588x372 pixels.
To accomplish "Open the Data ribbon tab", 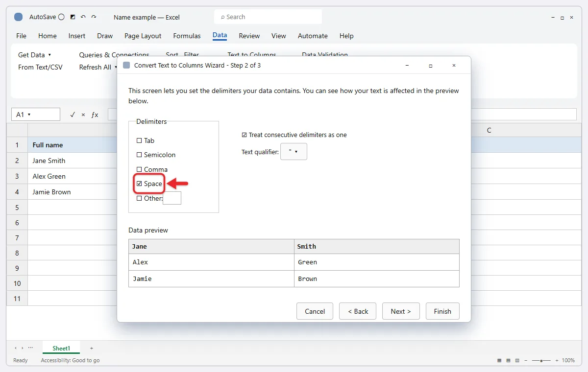I will coord(220,35).
